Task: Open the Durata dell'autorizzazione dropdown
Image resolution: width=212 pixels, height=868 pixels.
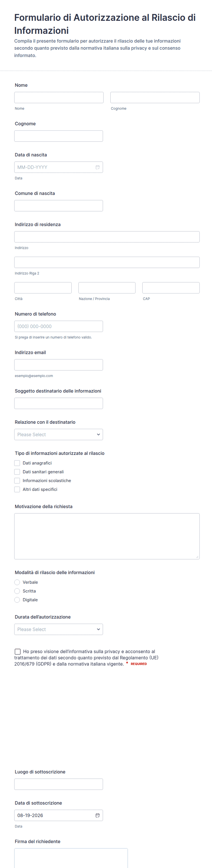Action: click(x=59, y=629)
